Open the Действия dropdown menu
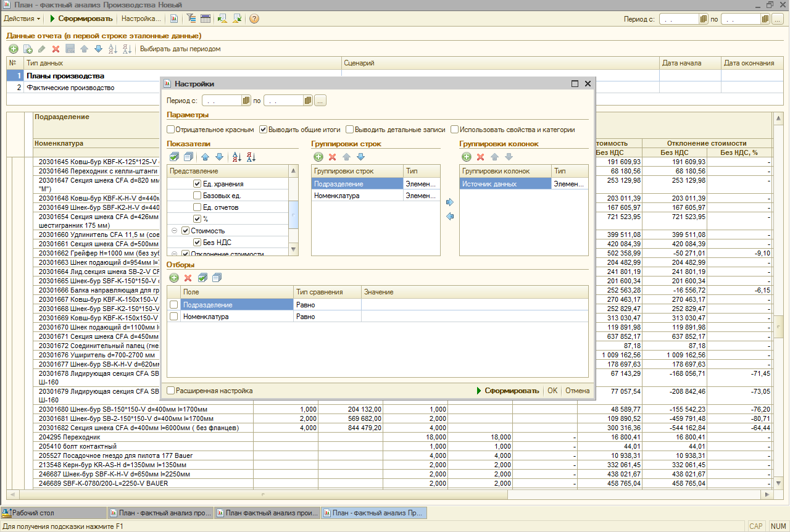The width and height of the screenshot is (790, 532). (x=22, y=19)
